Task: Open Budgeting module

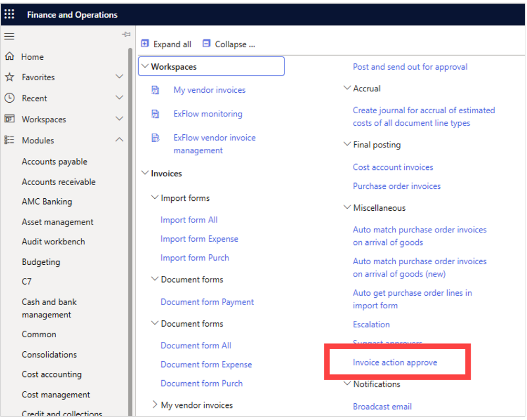Action: pos(41,262)
